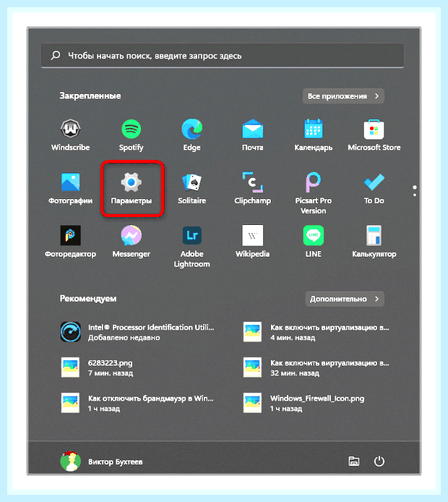The image size is (448, 502).
Task: Open the Windscribe VPN app
Action: pos(70,135)
